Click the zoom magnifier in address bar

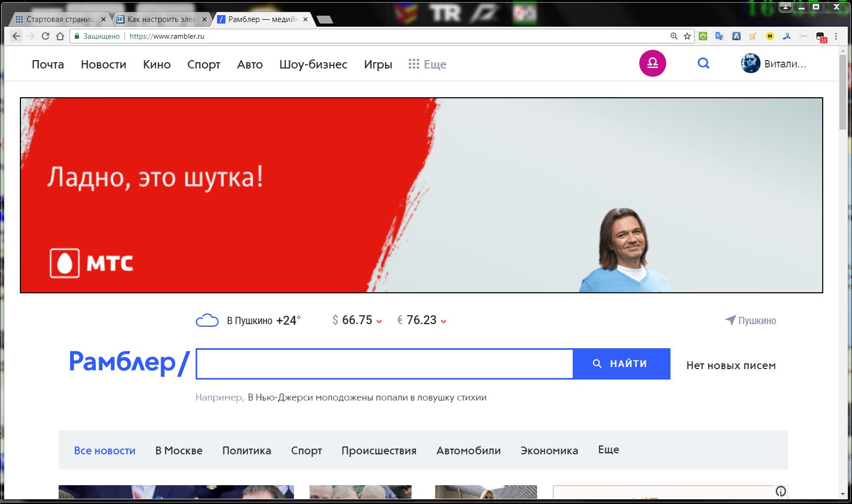[x=674, y=36]
